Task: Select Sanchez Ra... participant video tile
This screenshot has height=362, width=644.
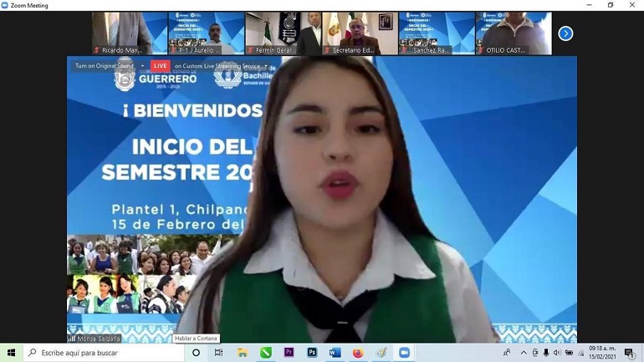Action: click(437, 33)
